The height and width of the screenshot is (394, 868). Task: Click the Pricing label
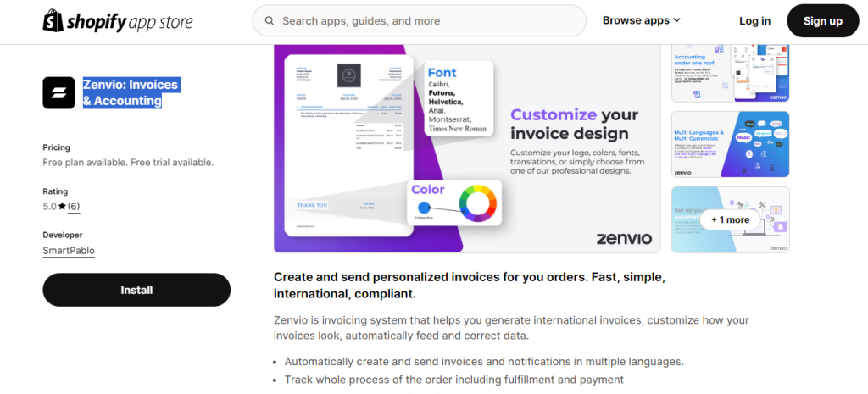[57, 147]
